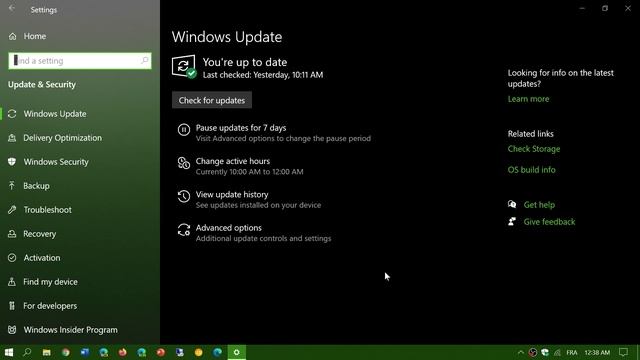The width and height of the screenshot is (640, 360).
Task: Click the "Update & Security" sidebar heading
Action: pyautogui.click(x=42, y=84)
